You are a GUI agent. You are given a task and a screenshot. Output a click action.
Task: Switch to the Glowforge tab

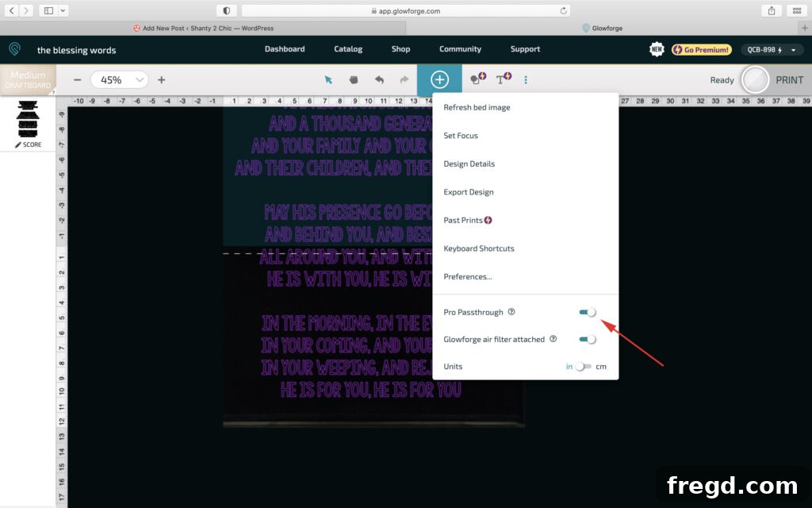pos(603,28)
